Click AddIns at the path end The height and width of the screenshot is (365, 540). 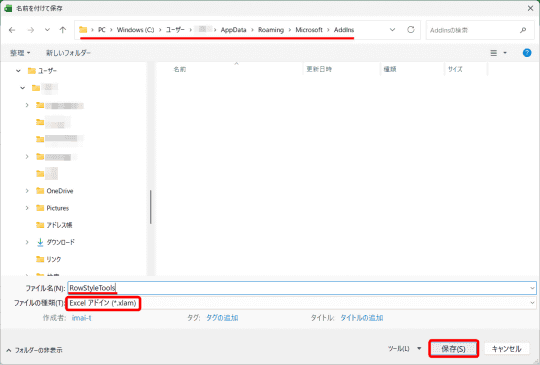344,30
